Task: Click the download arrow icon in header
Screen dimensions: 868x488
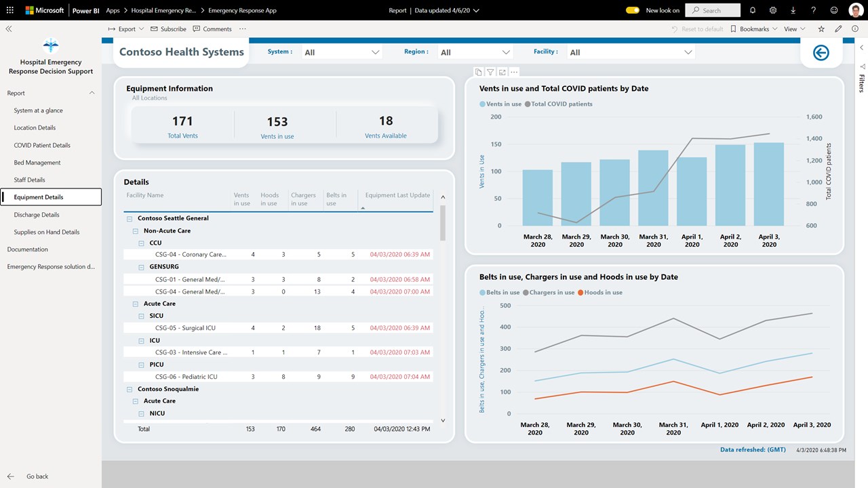Action: [793, 10]
